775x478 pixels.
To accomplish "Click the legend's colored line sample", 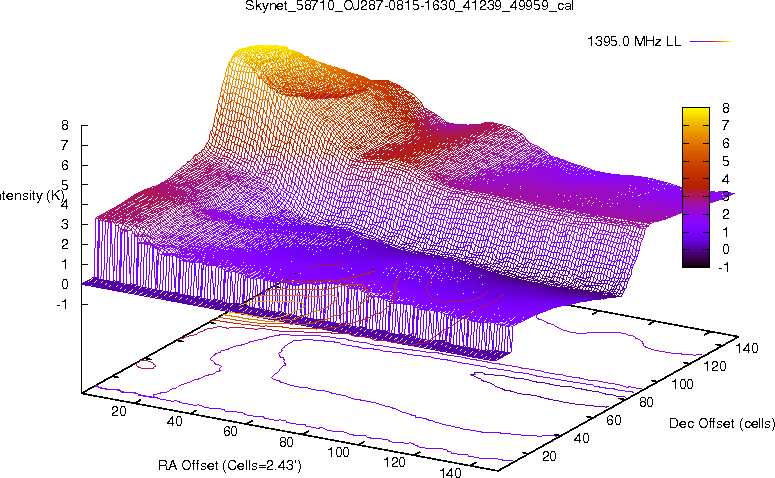I will pyautogui.click(x=710, y=42).
